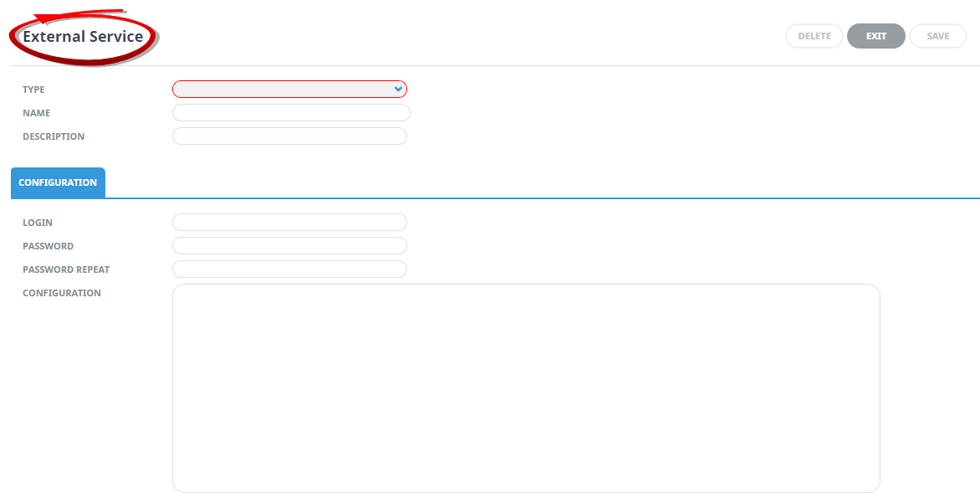Click the CONFIGURATION label beside the text area
Screen dimensions: 980x498
(62, 293)
